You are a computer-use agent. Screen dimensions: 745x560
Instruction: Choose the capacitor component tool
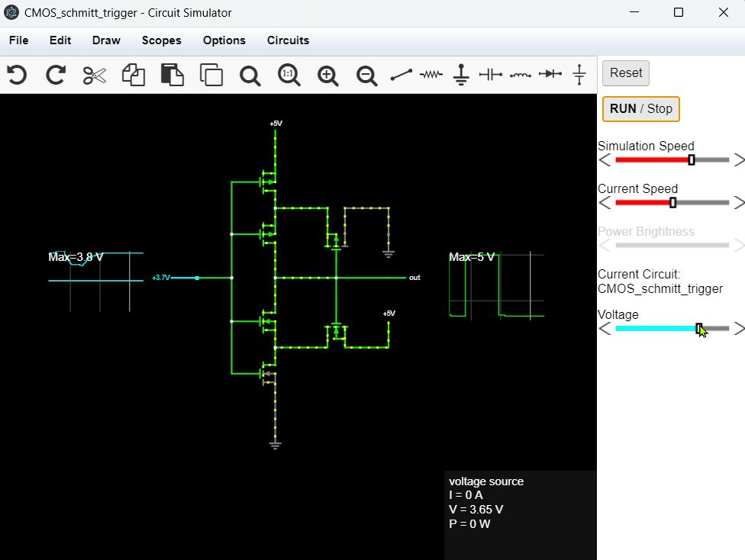[x=490, y=75]
